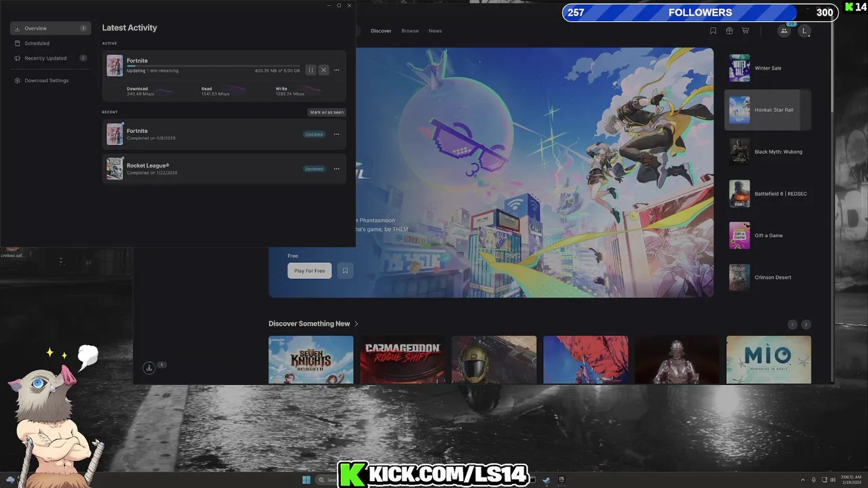Open the friends icon in store header
The width and height of the screenshot is (868, 488).
pyautogui.click(x=784, y=30)
